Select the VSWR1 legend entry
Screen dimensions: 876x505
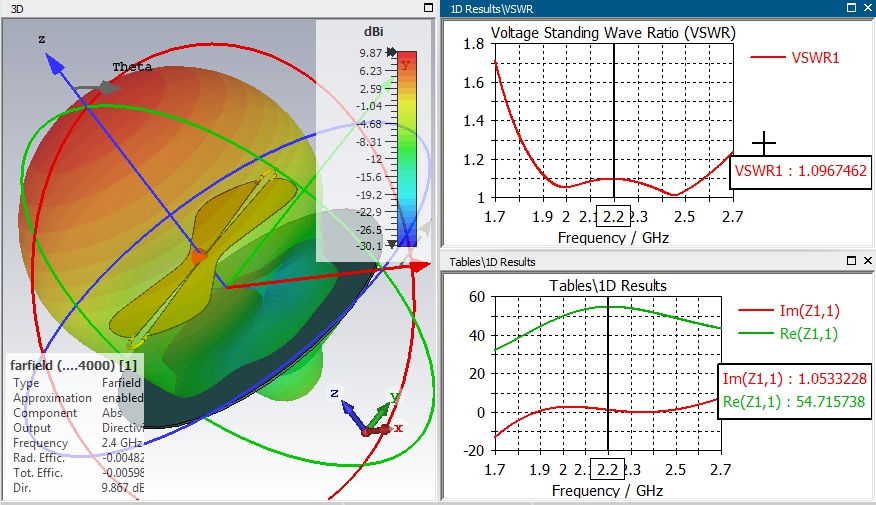794,58
